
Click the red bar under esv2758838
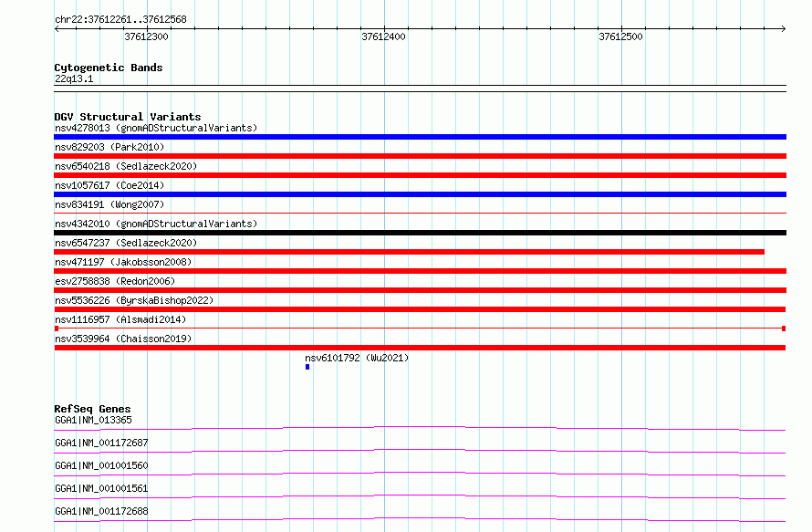click(x=420, y=290)
